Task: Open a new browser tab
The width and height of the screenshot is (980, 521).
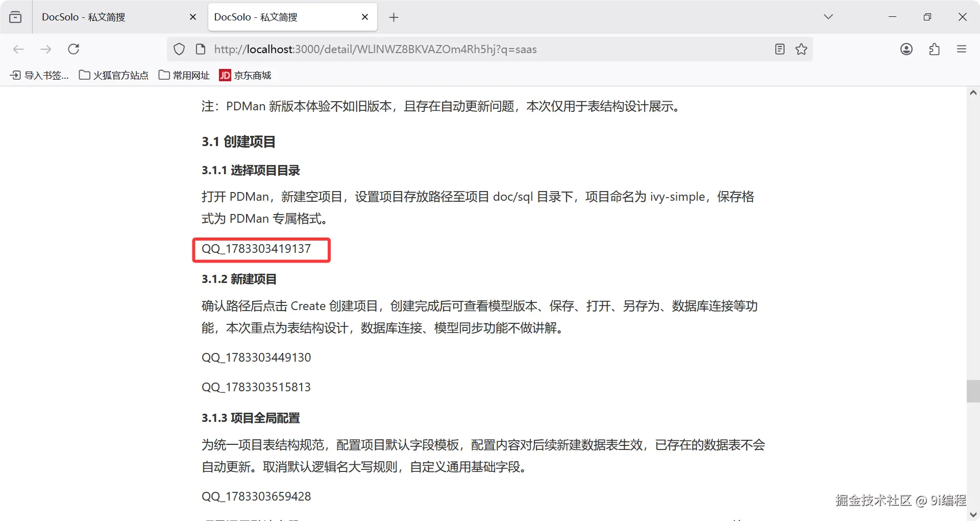Action: pos(394,17)
